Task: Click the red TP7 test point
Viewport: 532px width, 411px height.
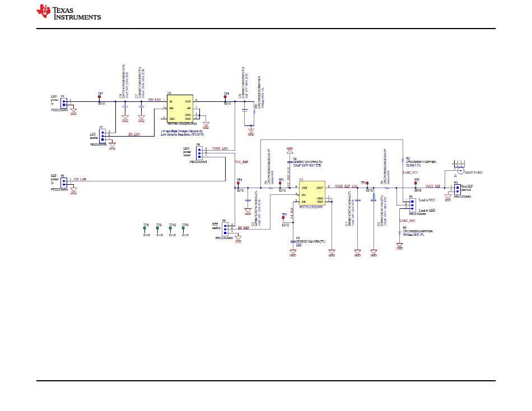Action: (x=100, y=97)
